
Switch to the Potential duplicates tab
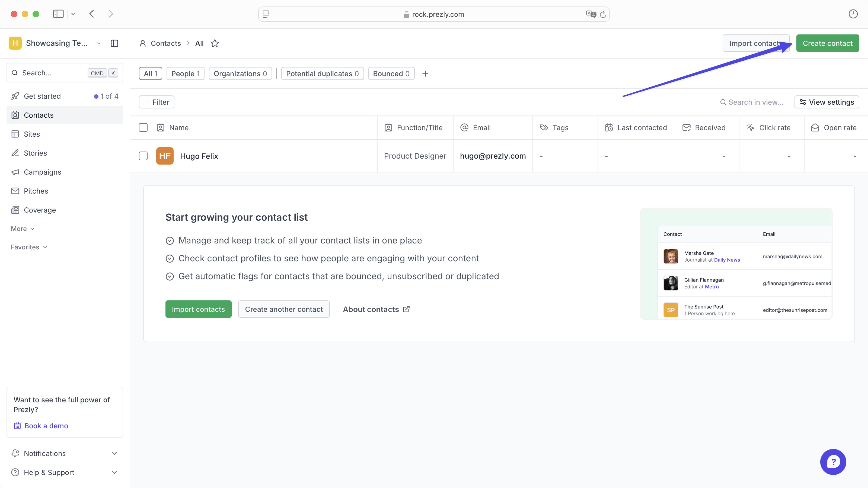tap(322, 73)
